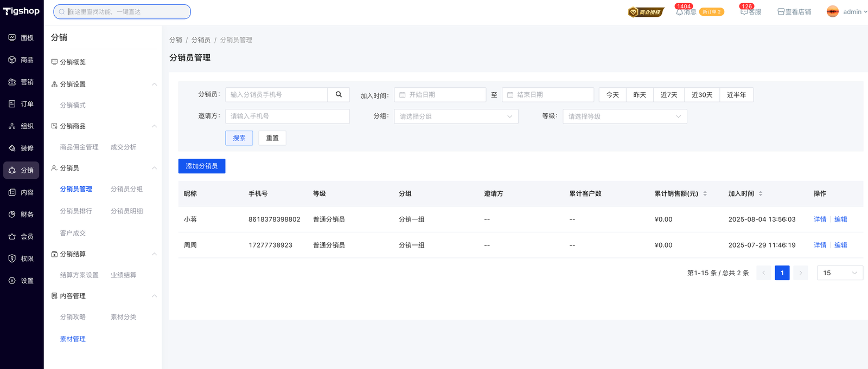The image size is (868, 369).
Task: Click the magnifier search icon beside distributor phone field
Action: tap(339, 94)
